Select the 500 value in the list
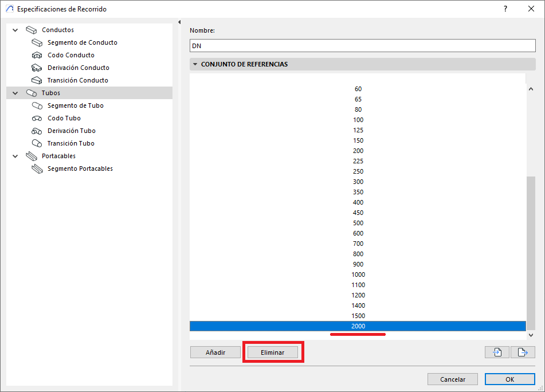This screenshot has height=392, width=545. coord(358,223)
